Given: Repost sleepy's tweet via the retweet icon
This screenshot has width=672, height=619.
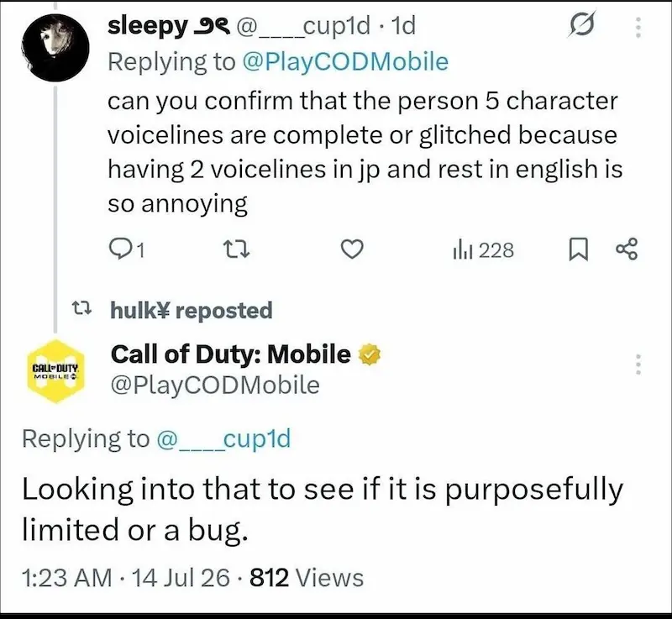Looking at the screenshot, I should point(237,249).
